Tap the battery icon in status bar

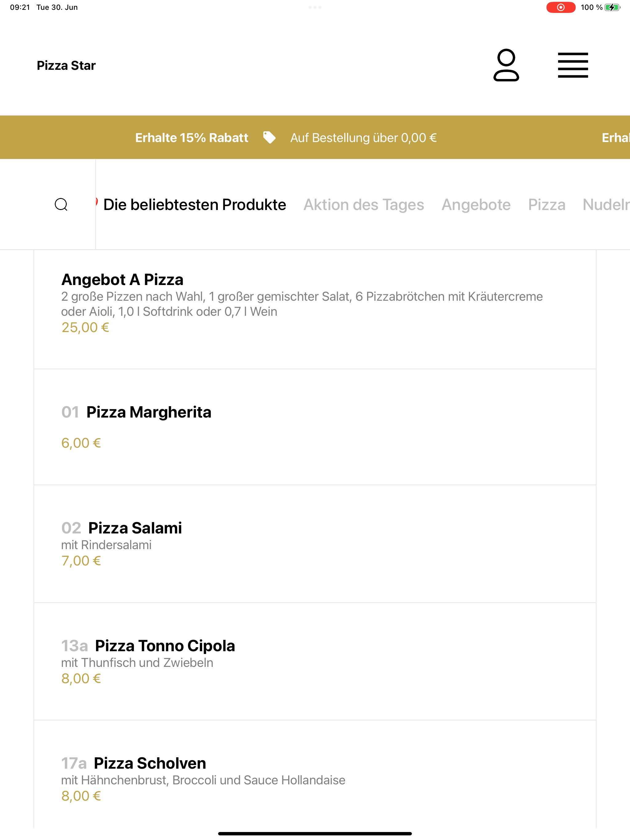612,7
